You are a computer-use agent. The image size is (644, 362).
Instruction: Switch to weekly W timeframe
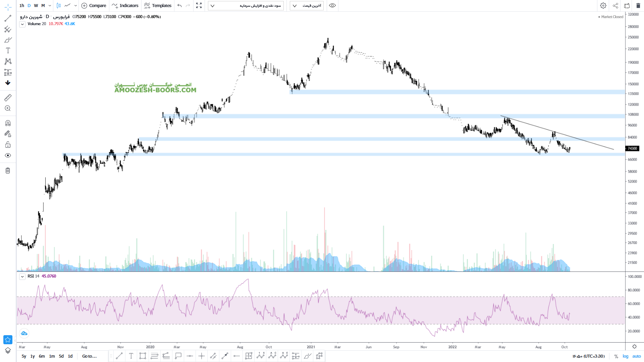click(36, 6)
